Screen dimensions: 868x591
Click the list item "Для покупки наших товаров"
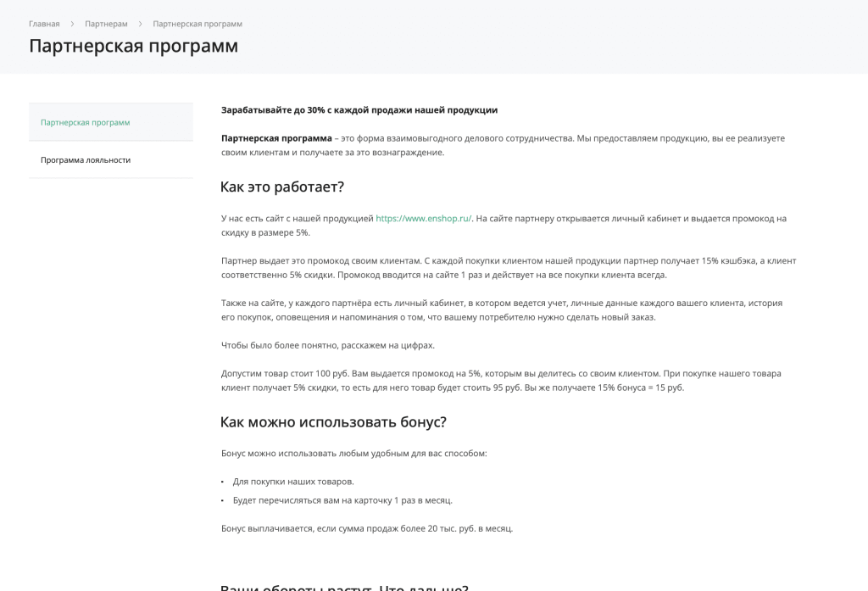pos(293,481)
